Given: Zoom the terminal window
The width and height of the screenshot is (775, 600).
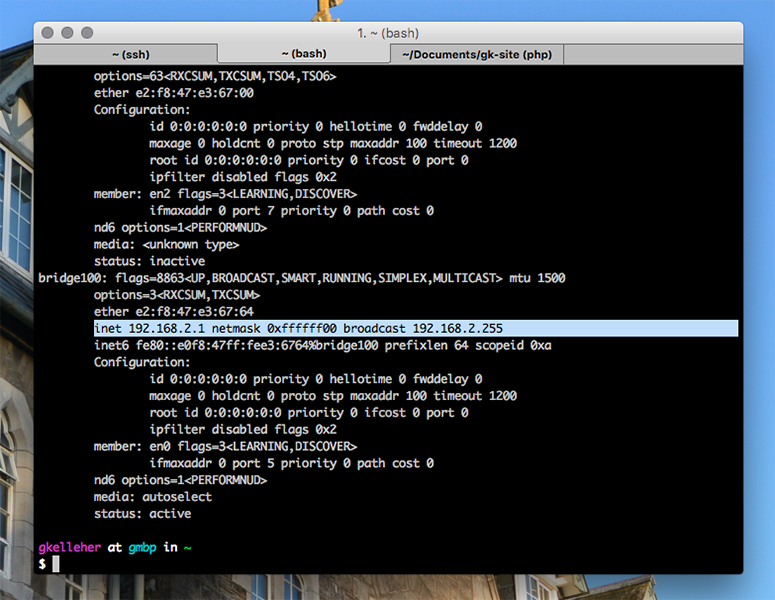Looking at the screenshot, I should [x=87, y=33].
